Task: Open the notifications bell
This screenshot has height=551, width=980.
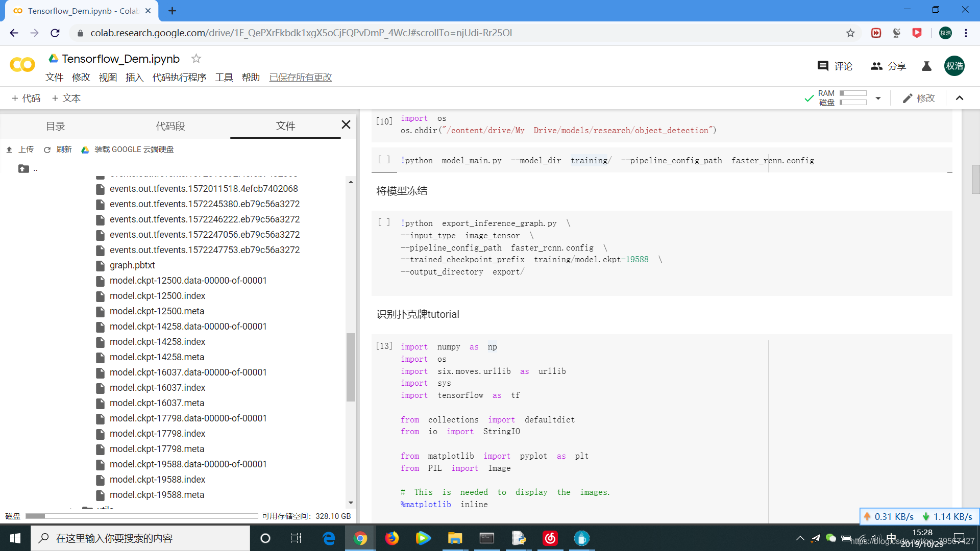Action: pos(926,66)
